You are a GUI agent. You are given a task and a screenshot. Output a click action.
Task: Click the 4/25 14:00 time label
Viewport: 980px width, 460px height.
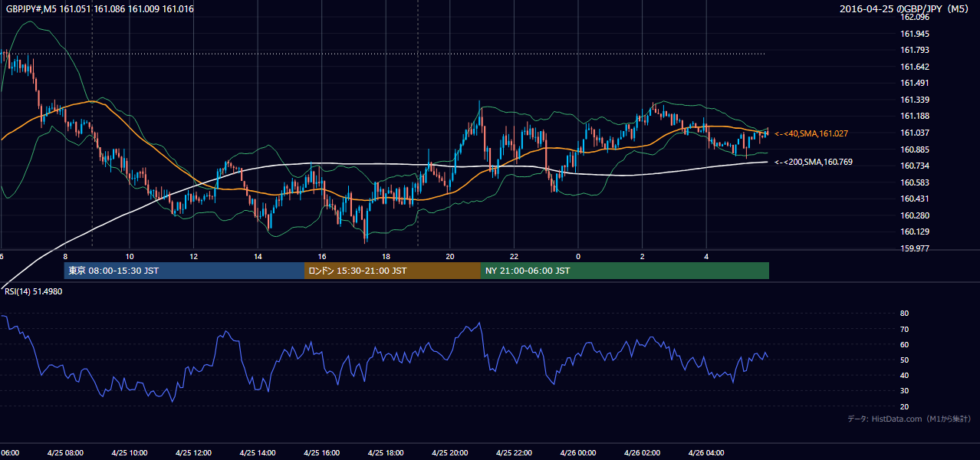pos(258,453)
